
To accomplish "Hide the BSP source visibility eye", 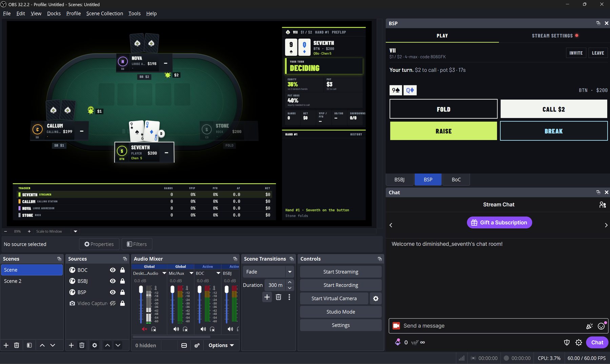I will (x=113, y=292).
